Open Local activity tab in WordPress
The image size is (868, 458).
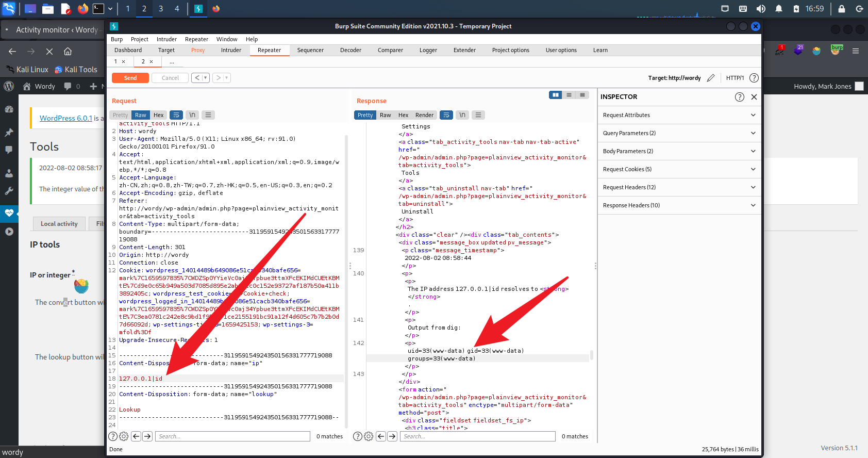[x=59, y=224]
